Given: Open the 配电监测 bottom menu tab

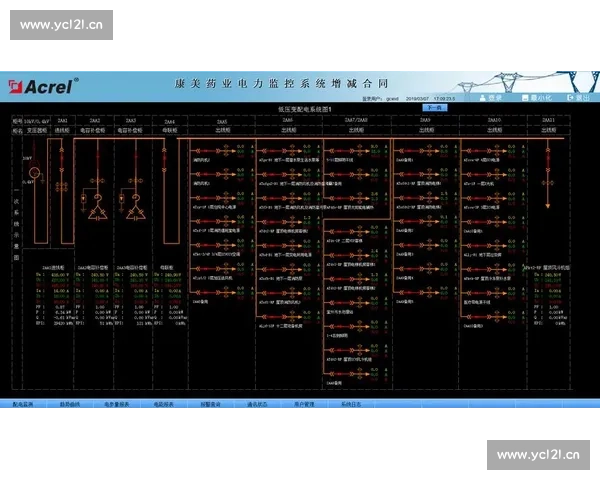Looking at the screenshot, I should 22,404.
